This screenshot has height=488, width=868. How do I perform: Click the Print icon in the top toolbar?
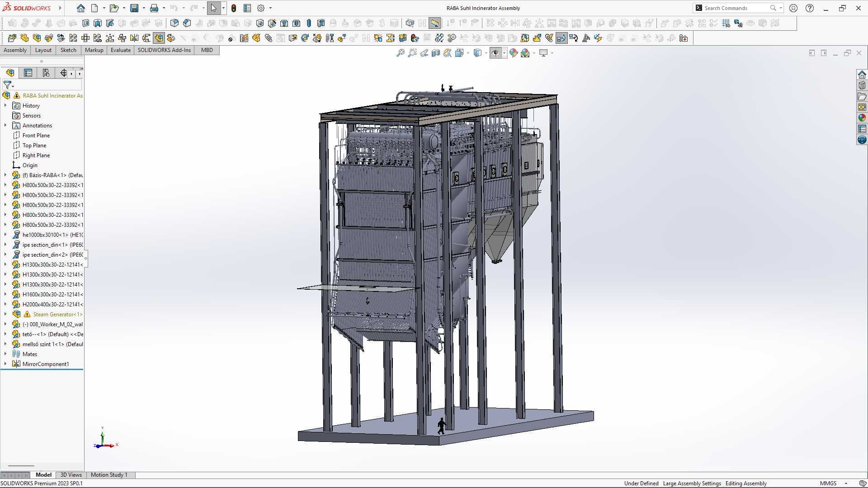tap(154, 8)
